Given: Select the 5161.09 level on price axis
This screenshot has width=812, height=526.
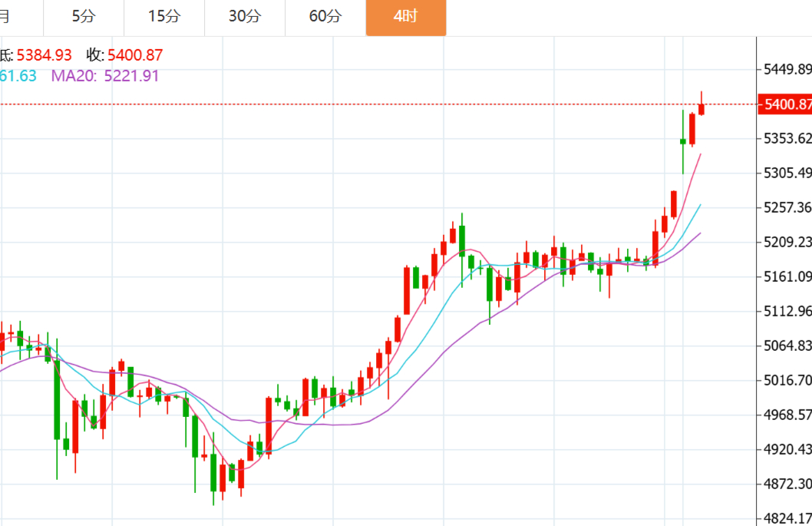Looking at the screenshot, I should click(x=787, y=276).
